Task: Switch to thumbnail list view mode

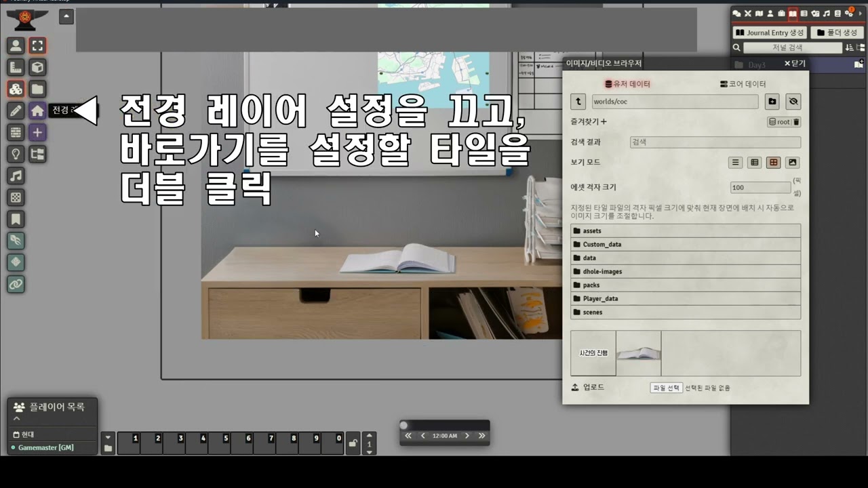Action: click(754, 163)
